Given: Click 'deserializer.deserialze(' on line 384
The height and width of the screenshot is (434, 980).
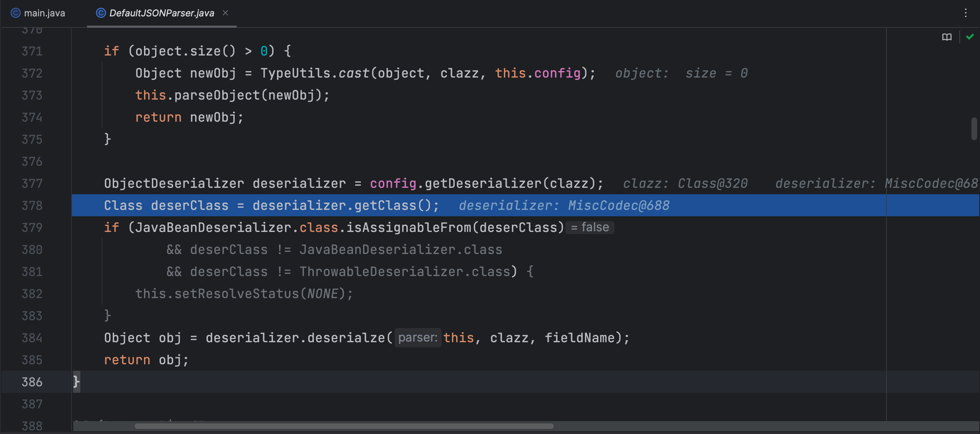Looking at the screenshot, I should [x=299, y=338].
